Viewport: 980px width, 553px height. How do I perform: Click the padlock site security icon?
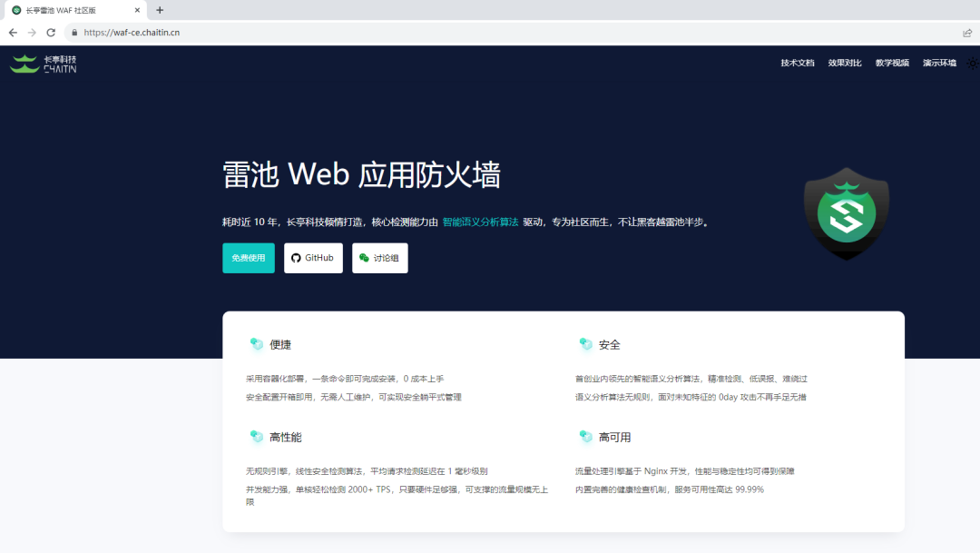[x=74, y=33]
